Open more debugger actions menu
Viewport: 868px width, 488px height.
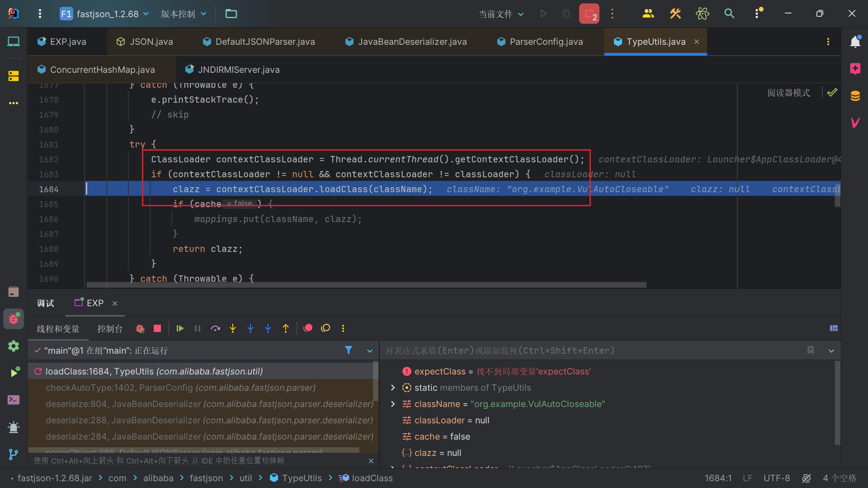343,328
